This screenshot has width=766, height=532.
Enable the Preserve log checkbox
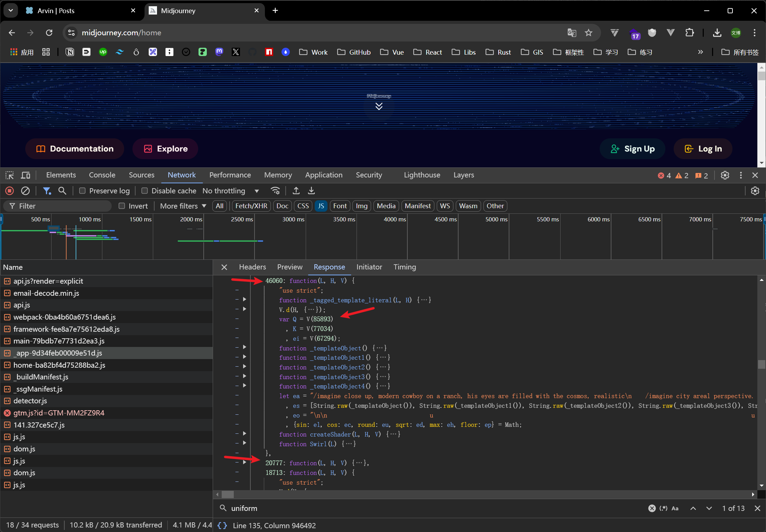click(x=82, y=191)
